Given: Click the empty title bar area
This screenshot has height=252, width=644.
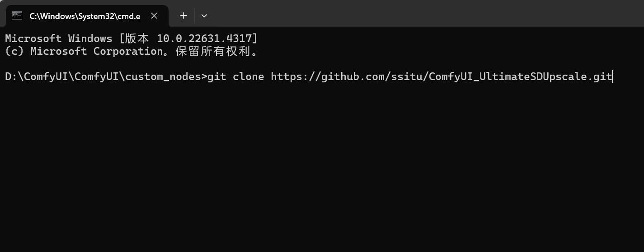Looking at the screenshot, I should click(x=407, y=14).
